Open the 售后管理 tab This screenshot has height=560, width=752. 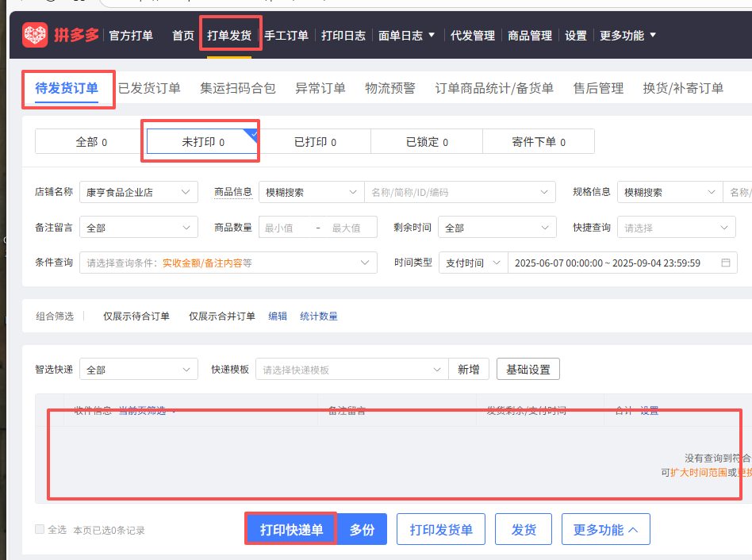tap(599, 88)
